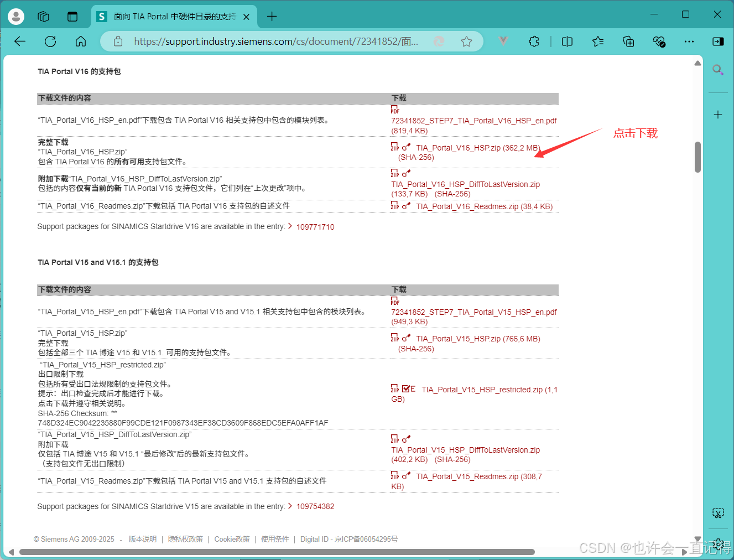The height and width of the screenshot is (560, 734).
Task: Add this page to favorites star
Action: 467,42
